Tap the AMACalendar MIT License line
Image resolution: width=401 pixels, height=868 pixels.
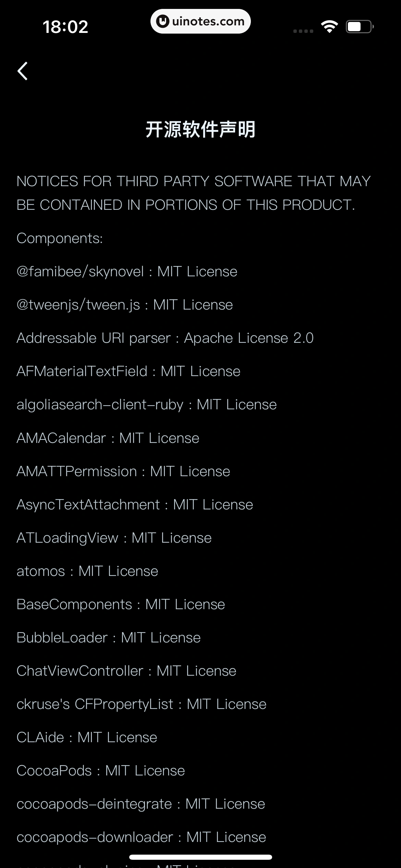pyautogui.click(x=108, y=438)
